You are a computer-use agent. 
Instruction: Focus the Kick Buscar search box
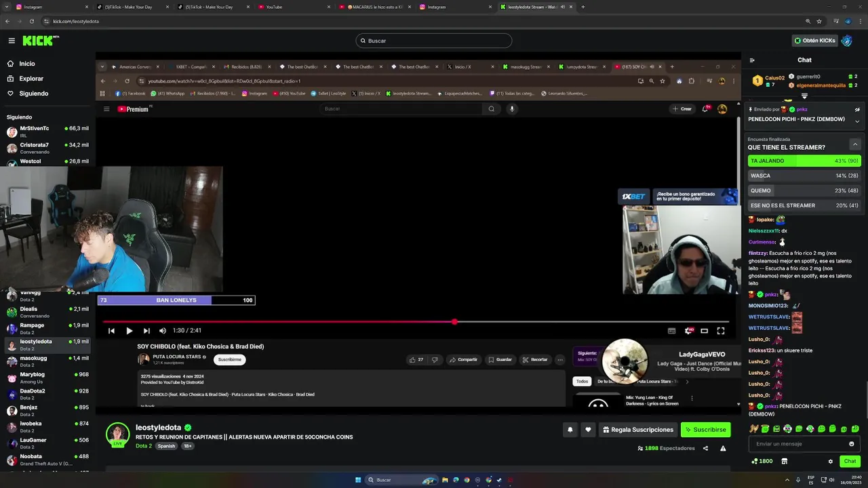(x=433, y=41)
